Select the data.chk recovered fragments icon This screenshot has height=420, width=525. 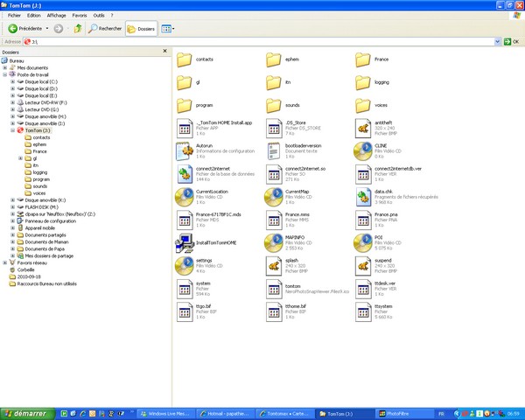click(363, 197)
